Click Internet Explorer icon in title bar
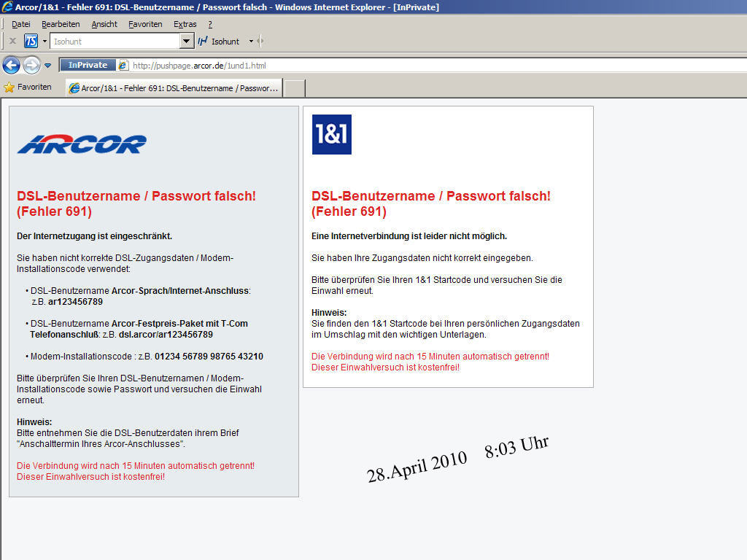Viewport: 747px width, 560px height. 7,7
